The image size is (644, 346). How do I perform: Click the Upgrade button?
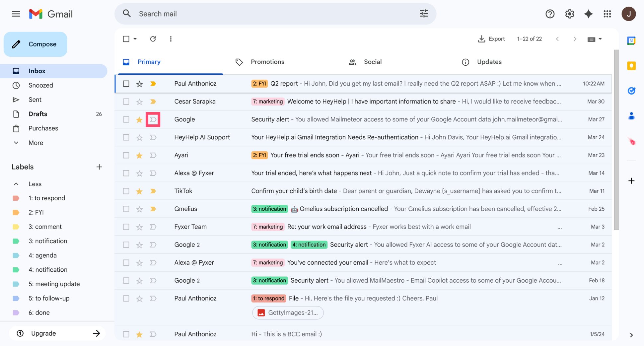click(57, 333)
